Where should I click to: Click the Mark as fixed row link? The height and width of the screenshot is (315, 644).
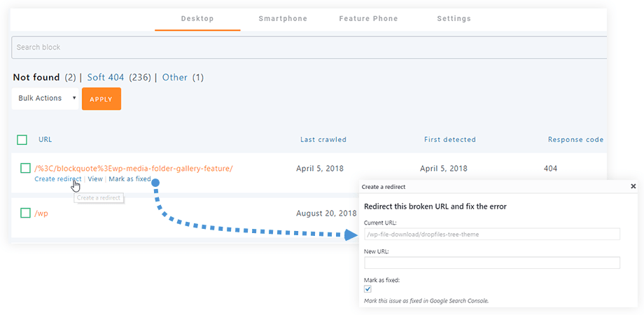tap(129, 179)
